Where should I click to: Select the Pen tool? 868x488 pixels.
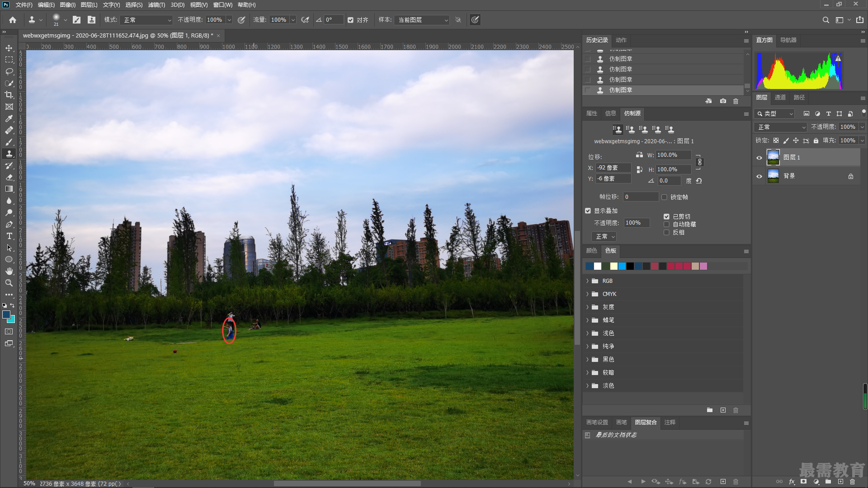click(9, 224)
